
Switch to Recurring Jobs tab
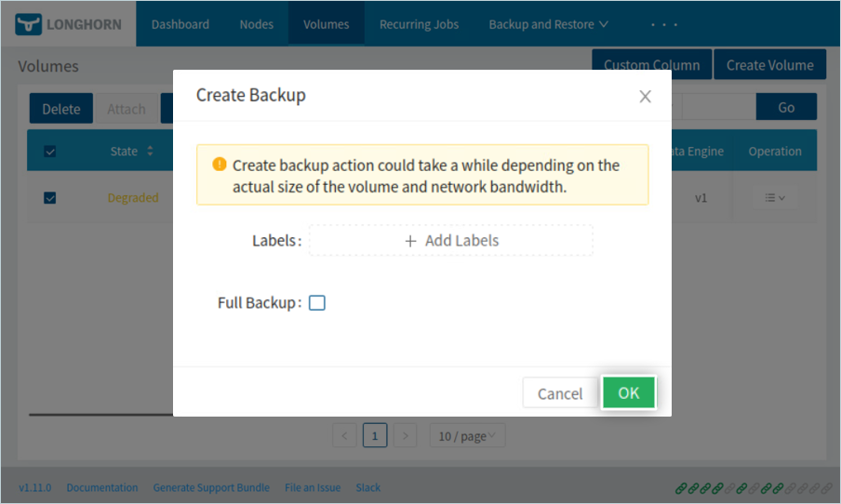tap(419, 24)
